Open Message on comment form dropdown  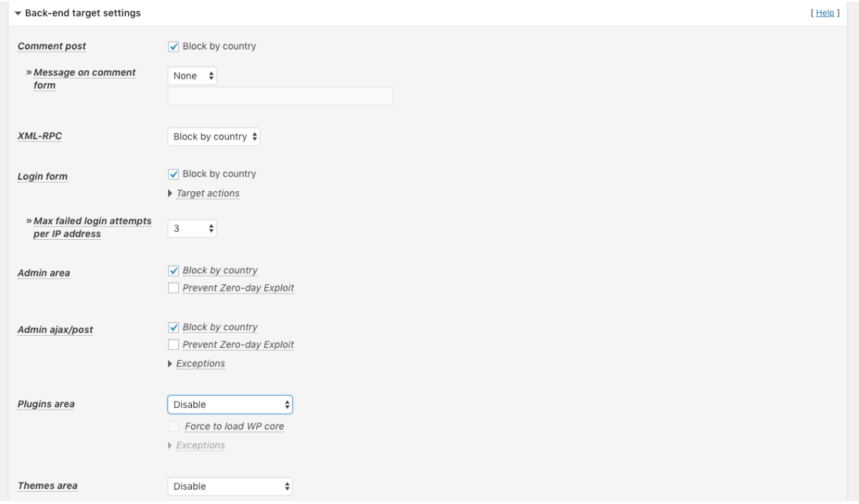pos(192,76)
